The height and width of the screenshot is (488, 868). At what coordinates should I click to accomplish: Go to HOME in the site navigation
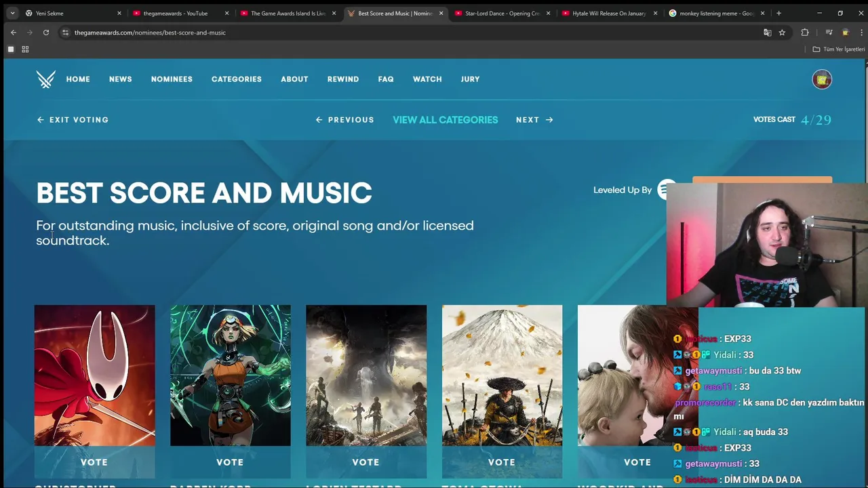[x=78, y=79]
